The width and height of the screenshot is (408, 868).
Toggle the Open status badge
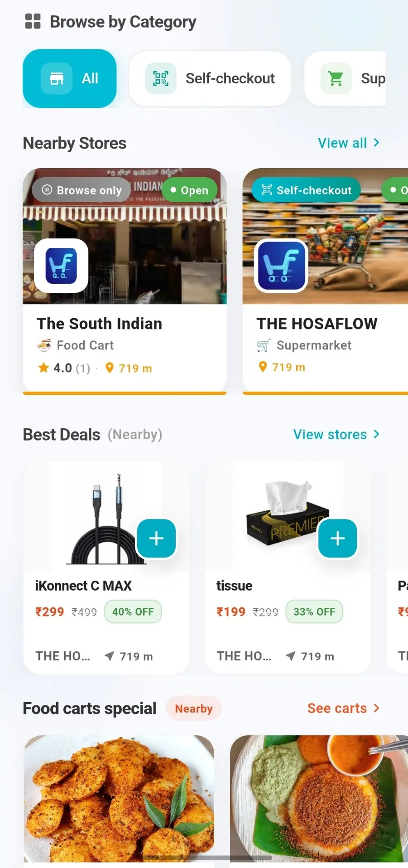tap(189, 190)
